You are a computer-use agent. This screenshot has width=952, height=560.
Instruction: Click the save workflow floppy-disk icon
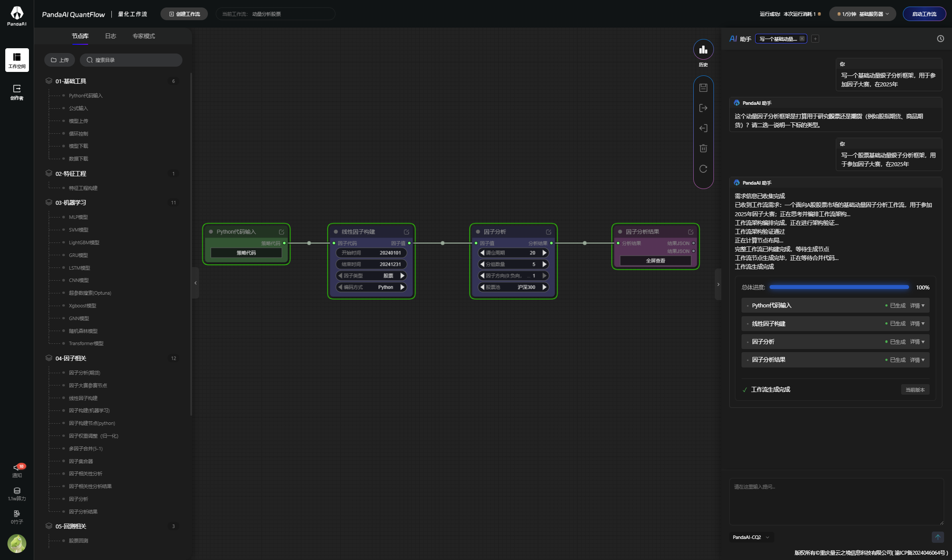703,88
